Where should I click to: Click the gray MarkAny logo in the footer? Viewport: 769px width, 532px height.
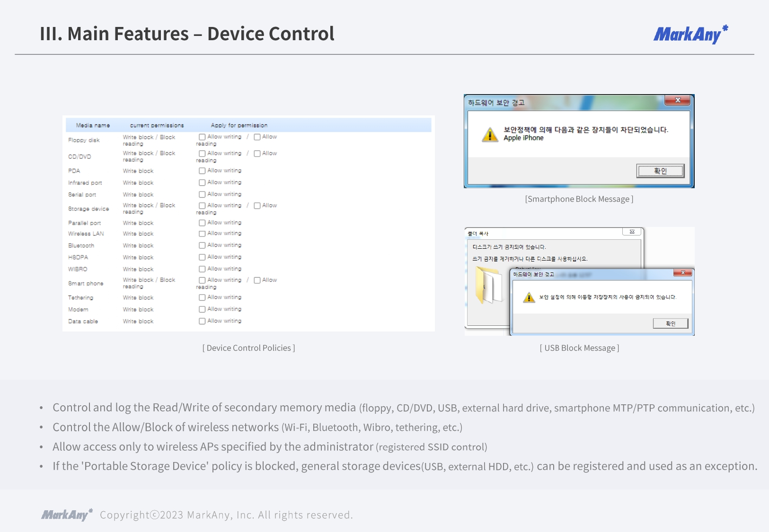(67, 515)
